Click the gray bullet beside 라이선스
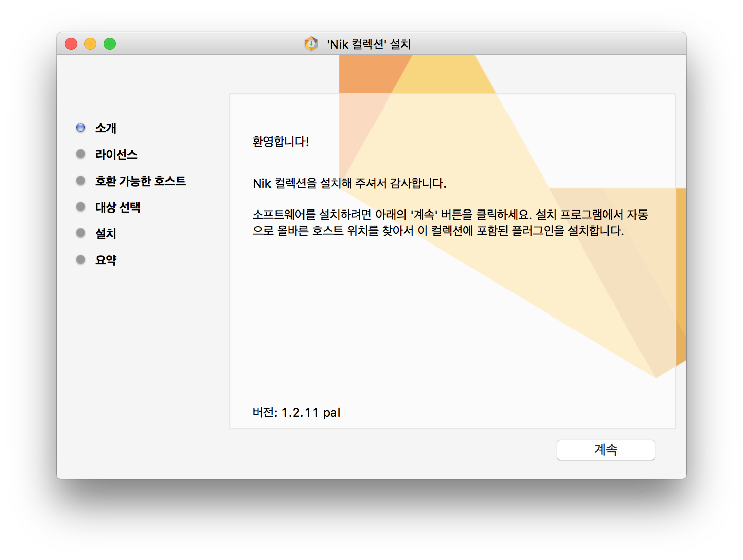 [x=81, y=154]
